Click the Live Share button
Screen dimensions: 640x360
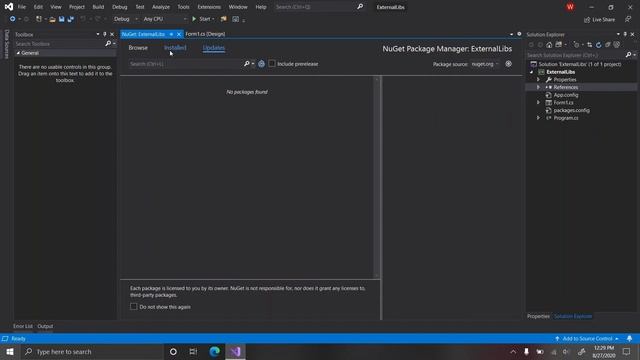click(599, 19)
